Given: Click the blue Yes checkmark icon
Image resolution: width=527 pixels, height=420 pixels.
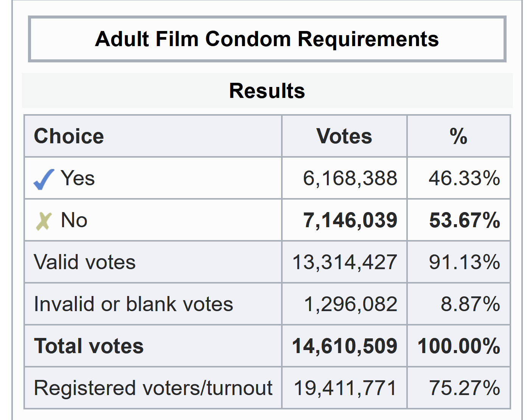Looking at the screenshot, I should click(x=44, y=179).
